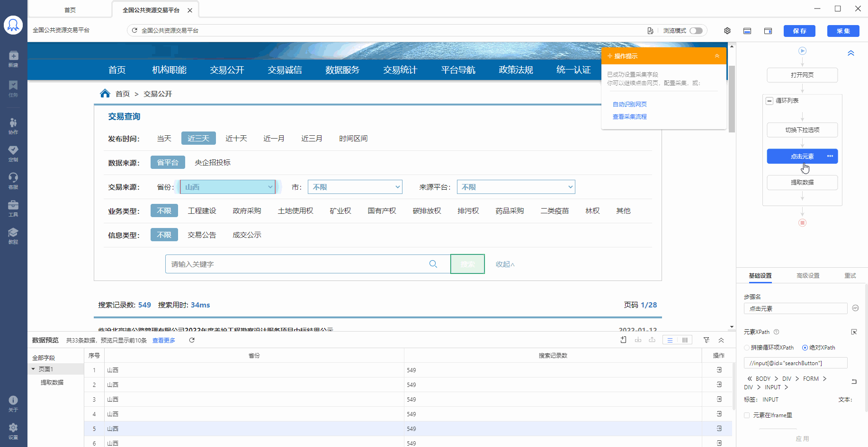Click the magnifier icon in keyword box
The height and width of the screenshot is (447, 868).
(x=433, y=264)
